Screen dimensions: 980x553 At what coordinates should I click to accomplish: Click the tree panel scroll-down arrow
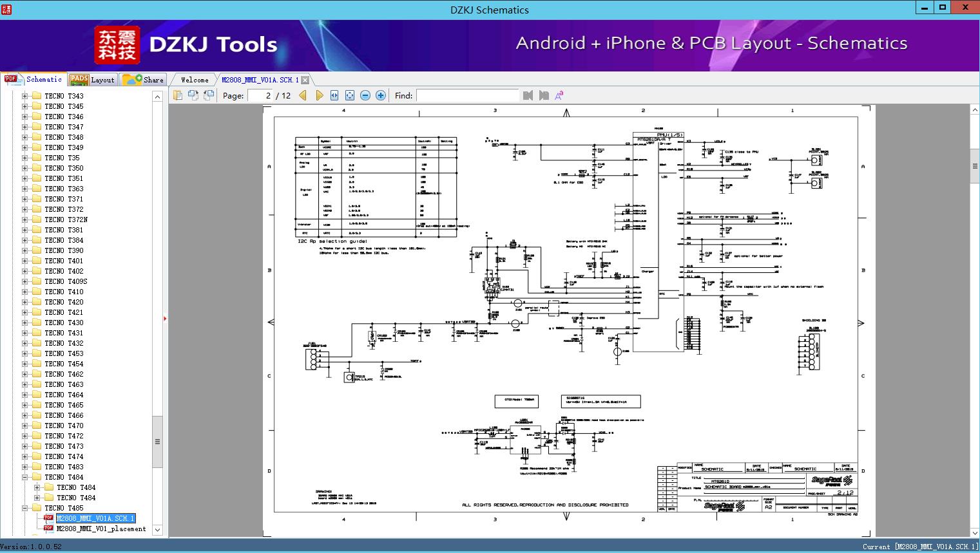coord(157,530)
